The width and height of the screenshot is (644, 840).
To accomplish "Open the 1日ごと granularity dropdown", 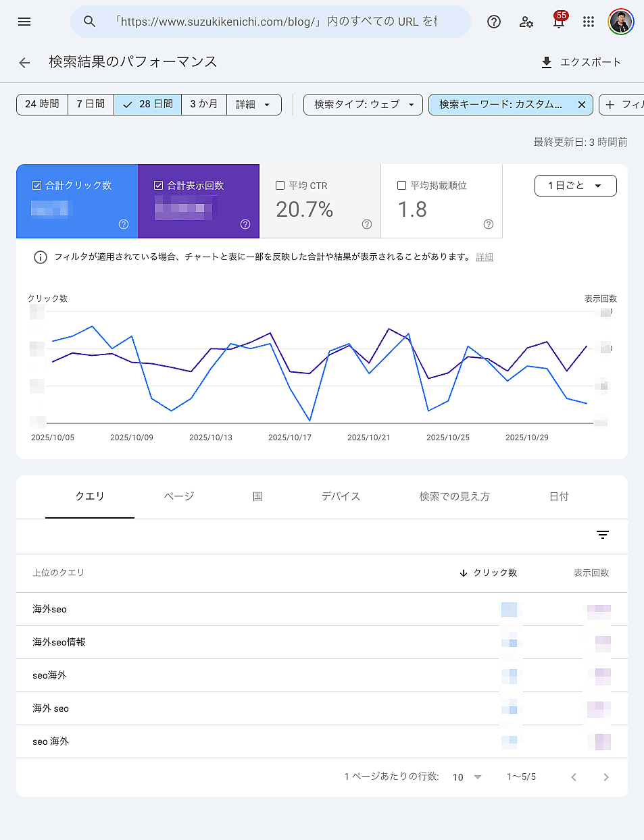I will pyautogui.click(x=575, y=186).
